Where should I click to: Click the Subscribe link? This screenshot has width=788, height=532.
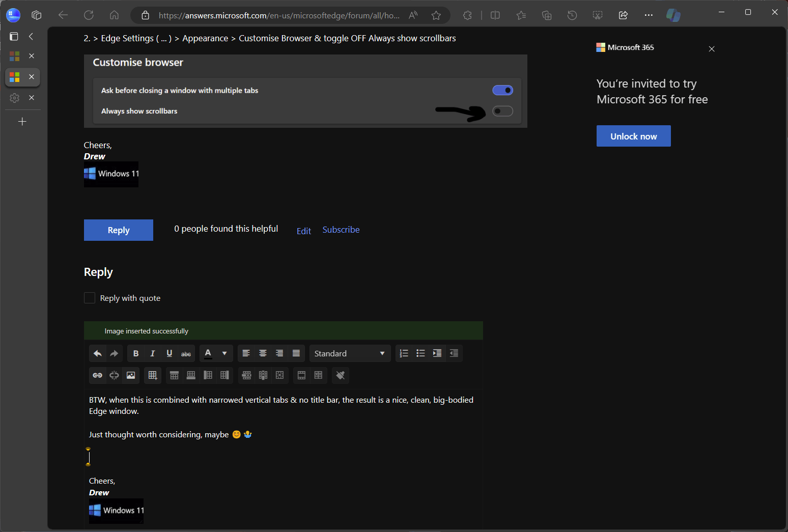(341, 230)
